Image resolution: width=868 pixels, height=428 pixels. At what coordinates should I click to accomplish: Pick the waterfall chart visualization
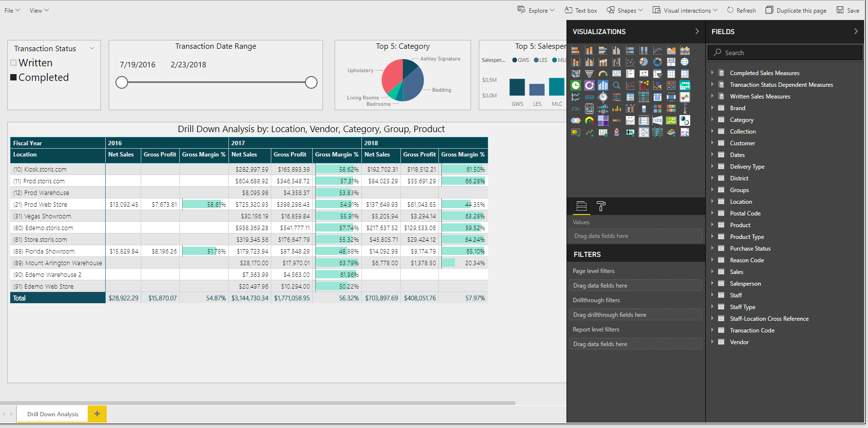pyautogui.click(x=617, y=62)
